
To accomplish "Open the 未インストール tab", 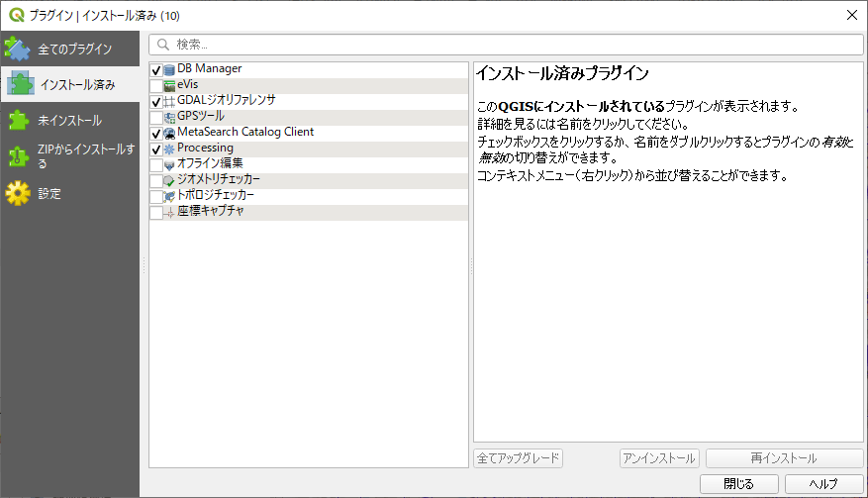I will (x=70, y=120).
